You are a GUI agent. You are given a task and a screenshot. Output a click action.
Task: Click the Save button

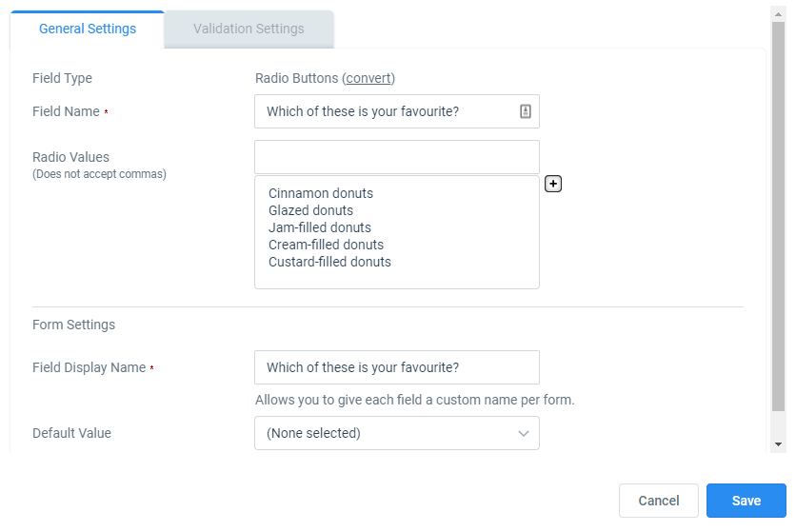point(746,501)
